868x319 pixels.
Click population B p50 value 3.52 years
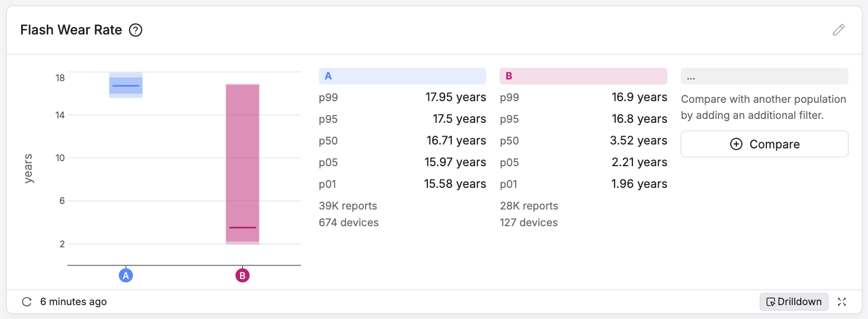[x=638, y=141]
